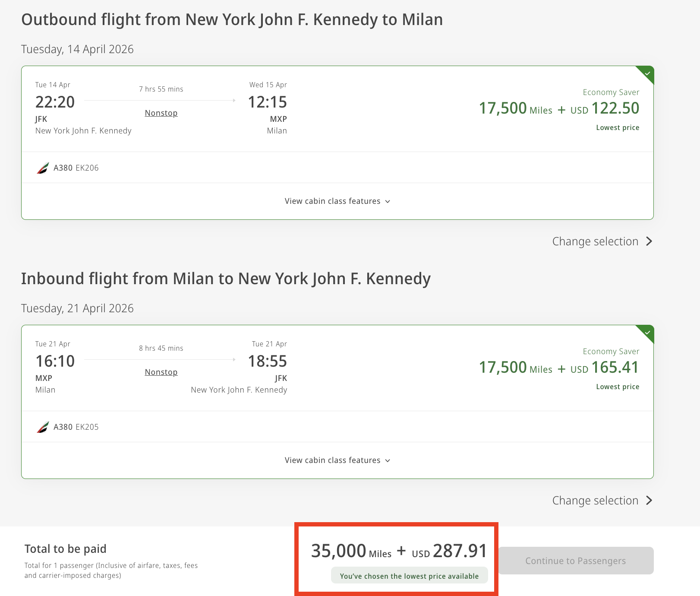Click chevron beside inbound cabin class features
The image size is (700, 596).
(x=388, y=461)
